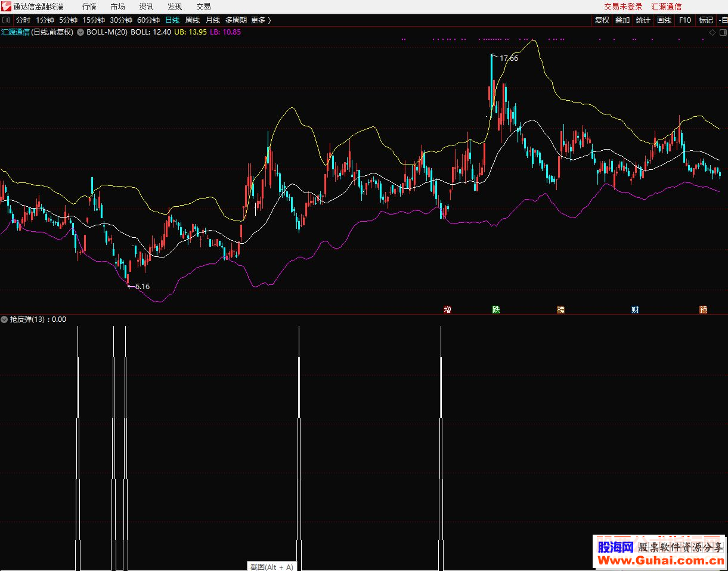Click the 通达信 red app logo icon
Image resolution: width=728 pixels, height=571 pixels.
click(7, 7)
